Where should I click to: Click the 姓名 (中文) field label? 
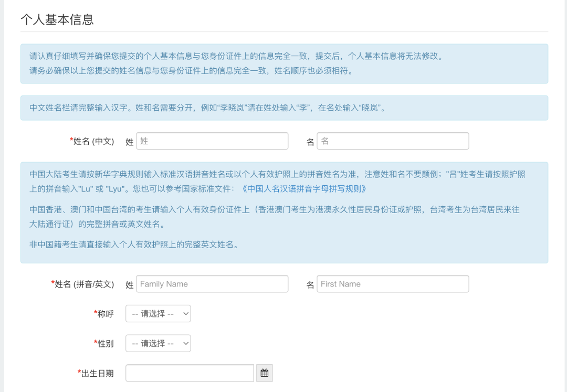pyautogui.click(x=93, y=141)
